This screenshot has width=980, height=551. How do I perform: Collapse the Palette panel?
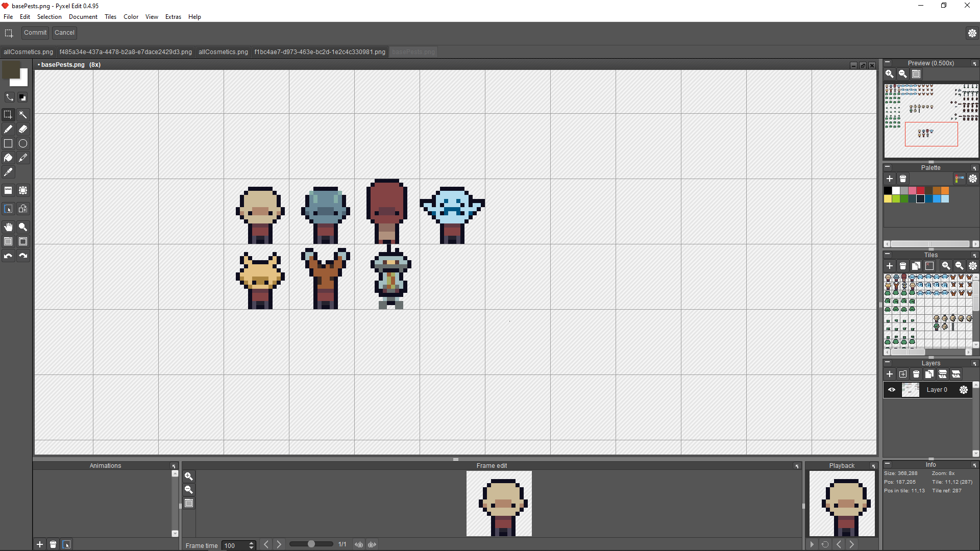pyautogui.click(x=888, y=167)
